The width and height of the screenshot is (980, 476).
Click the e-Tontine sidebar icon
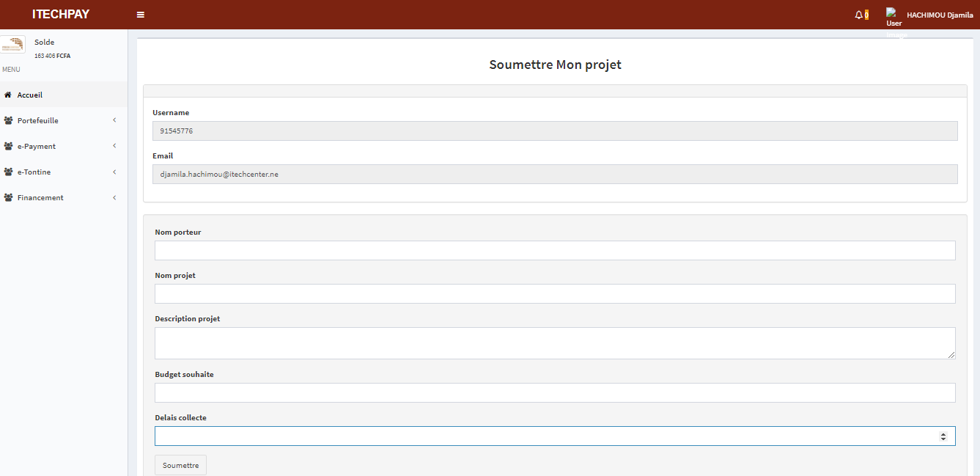pos(8,172)
